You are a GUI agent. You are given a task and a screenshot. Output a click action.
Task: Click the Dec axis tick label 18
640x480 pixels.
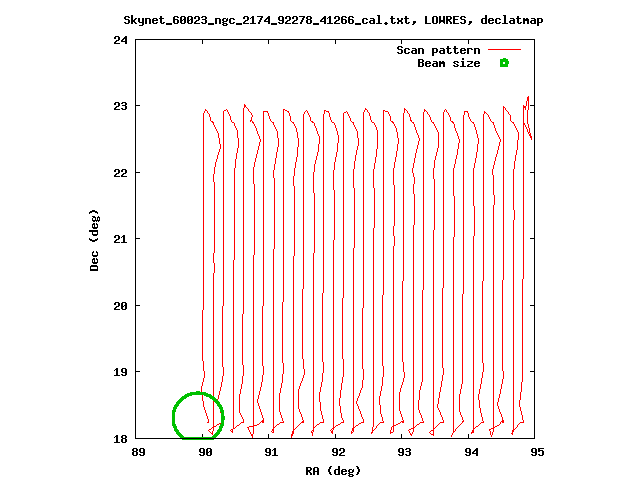point(120,439)
